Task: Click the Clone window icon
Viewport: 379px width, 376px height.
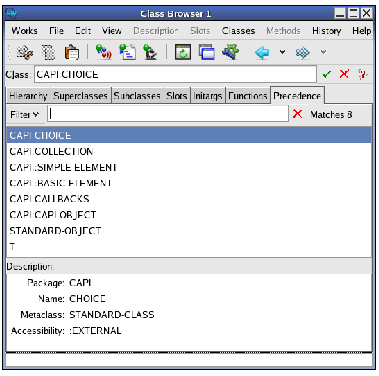Action: pyautogui.click(x=207, y=52)
